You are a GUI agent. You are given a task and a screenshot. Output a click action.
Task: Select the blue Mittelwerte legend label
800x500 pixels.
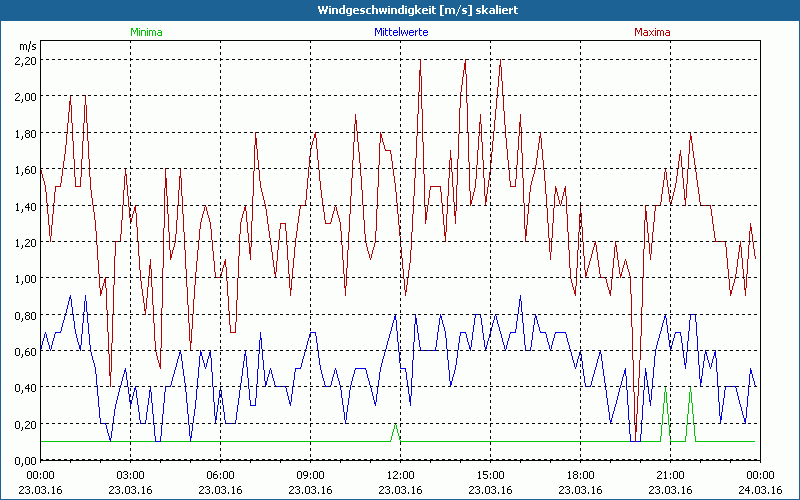click(x=400, y=32)
